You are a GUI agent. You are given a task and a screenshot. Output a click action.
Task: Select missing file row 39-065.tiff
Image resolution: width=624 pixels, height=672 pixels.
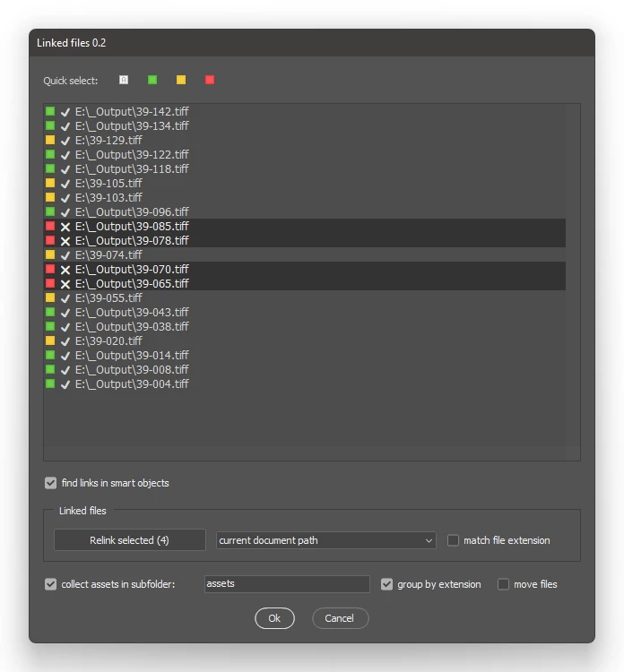point(305,284)
